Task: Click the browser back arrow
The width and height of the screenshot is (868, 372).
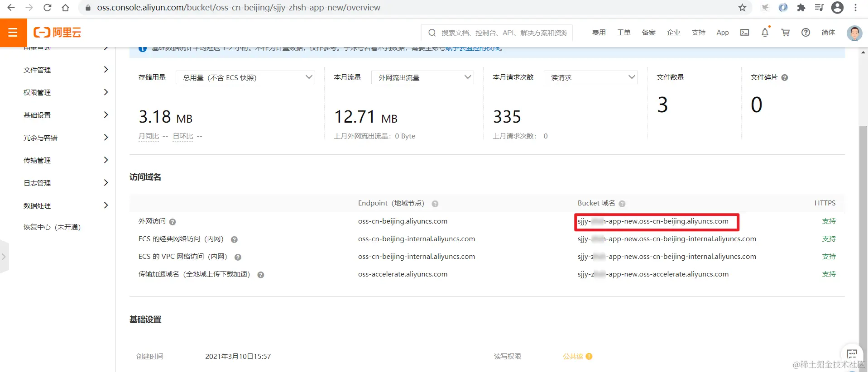Action: point(11,8)
